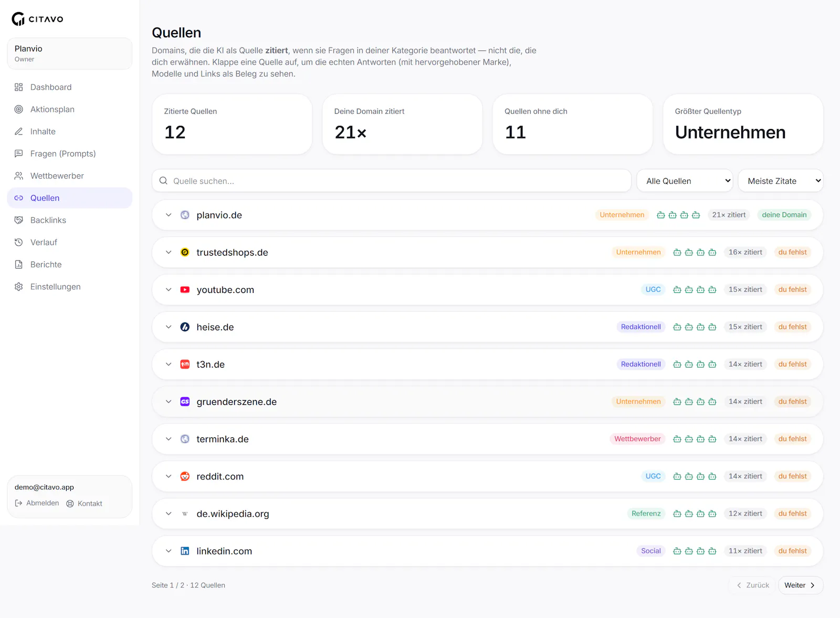840x618 pixels.
Task: Expand the t3n.de row chevron
Action: tap(169, 364)
